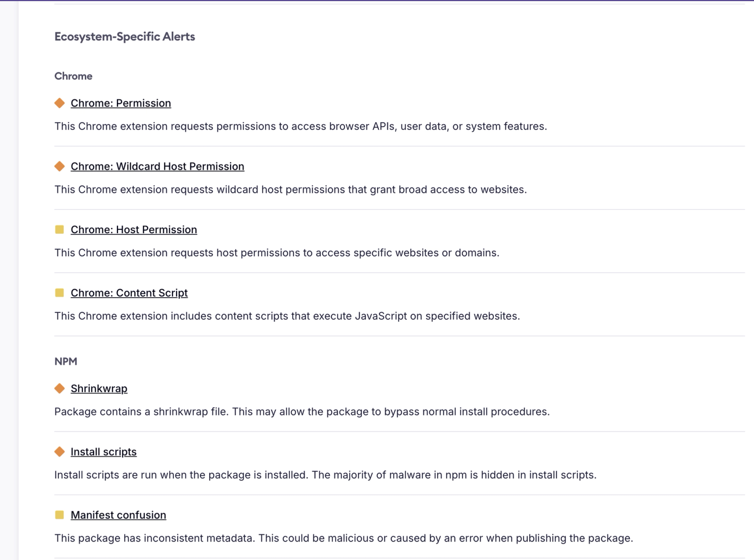Open the Chrome: Host Permission link
The width and height of the screenshot is (754, 560).
(x=134, y=229)
